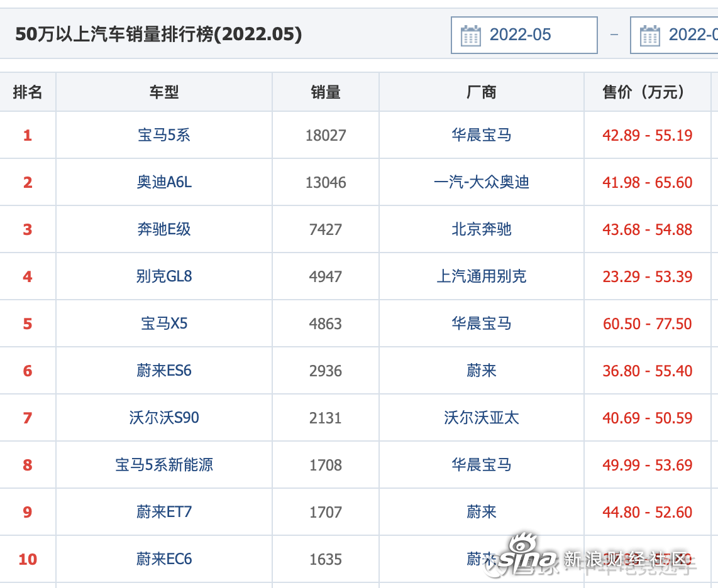Click price range 41.98 - 65.60
This screenshot has width=718, height=588.
coord(648,183)
